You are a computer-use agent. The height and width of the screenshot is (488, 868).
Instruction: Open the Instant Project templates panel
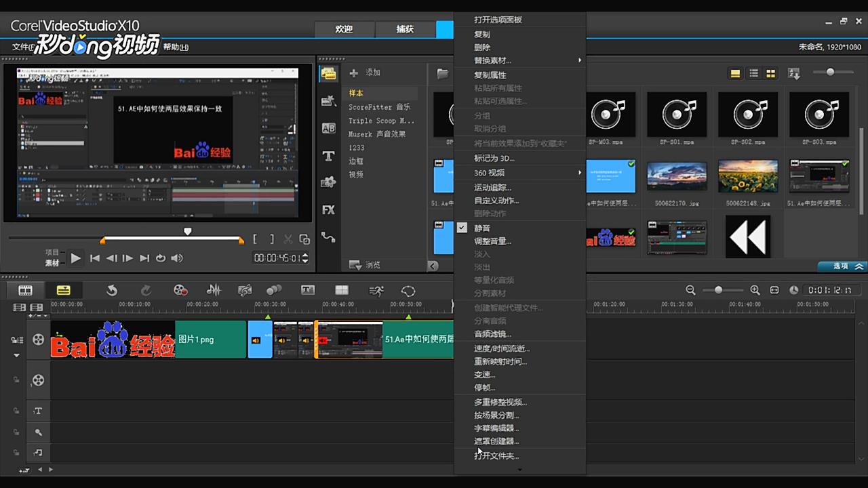click(328, 101)
